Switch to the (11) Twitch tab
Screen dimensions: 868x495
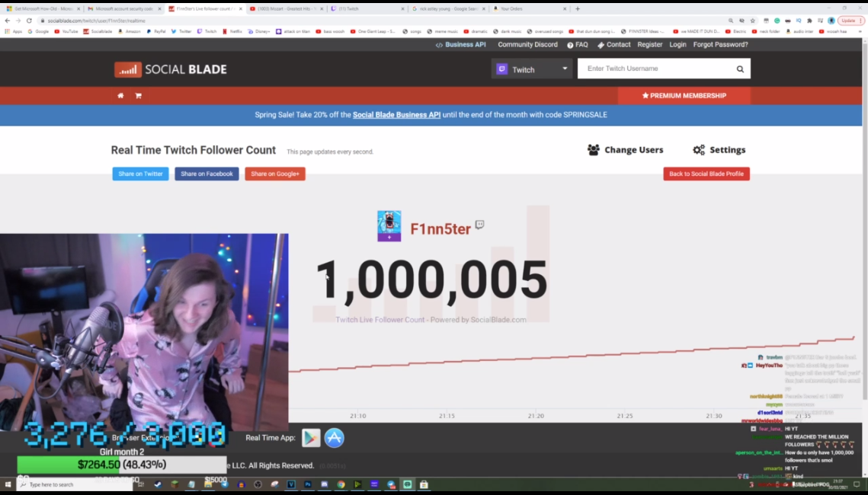(x=367, y=9)
